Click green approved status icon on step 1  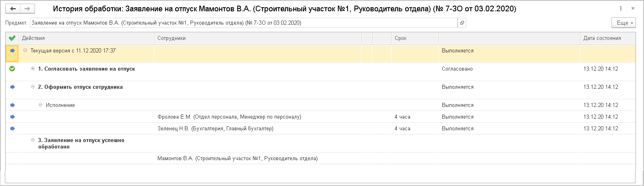12,69
